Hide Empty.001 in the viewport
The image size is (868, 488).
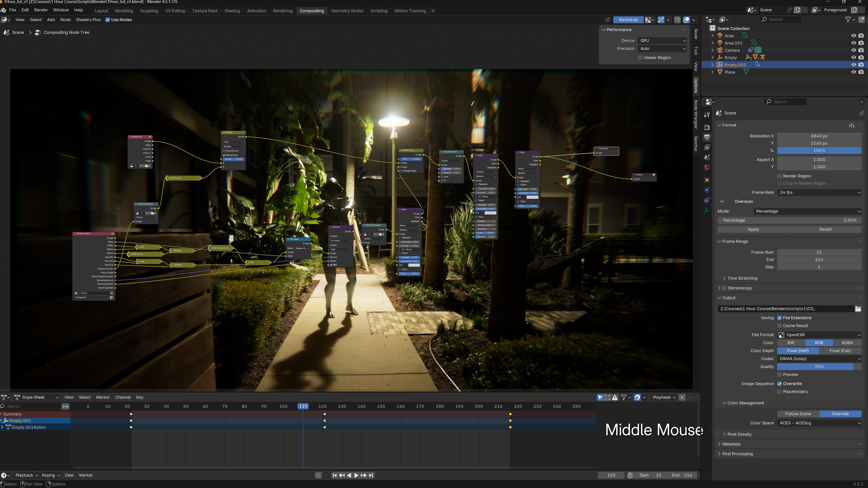(853, 65)
